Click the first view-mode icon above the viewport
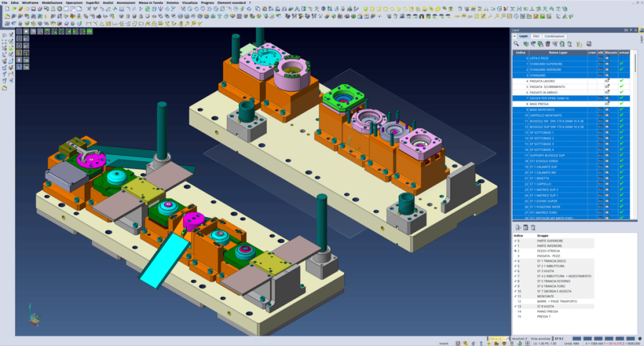 19,31
